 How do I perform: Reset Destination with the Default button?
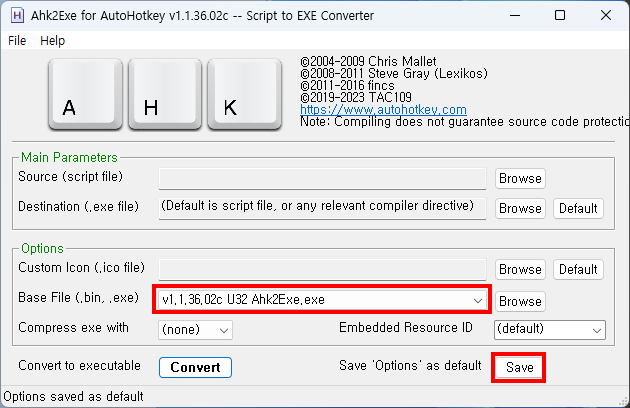click(x=578, y=208)
